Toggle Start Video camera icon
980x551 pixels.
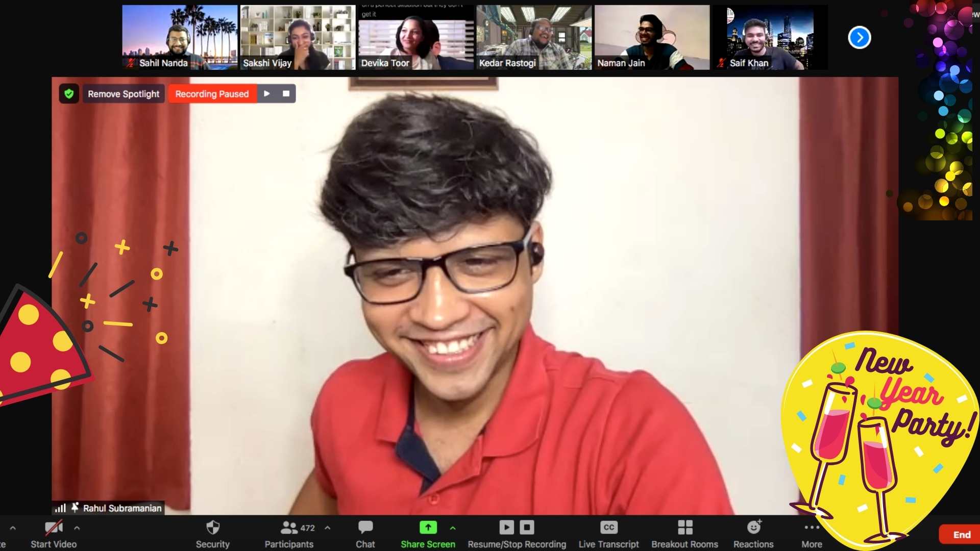[x=54, y=528]
